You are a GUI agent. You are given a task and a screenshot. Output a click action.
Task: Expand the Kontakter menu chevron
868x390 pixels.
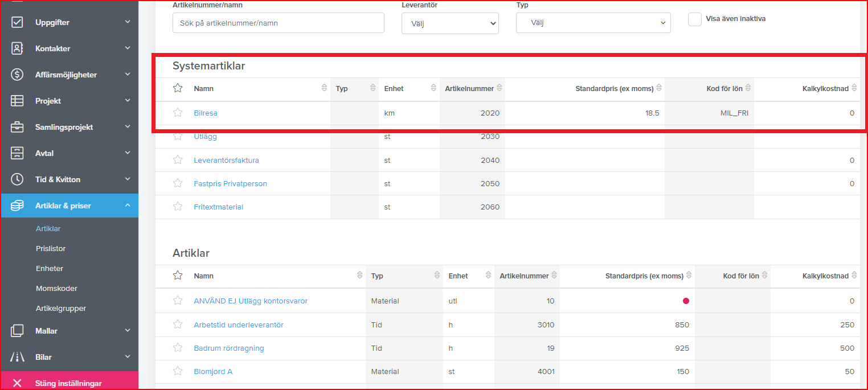pos(128,48)
